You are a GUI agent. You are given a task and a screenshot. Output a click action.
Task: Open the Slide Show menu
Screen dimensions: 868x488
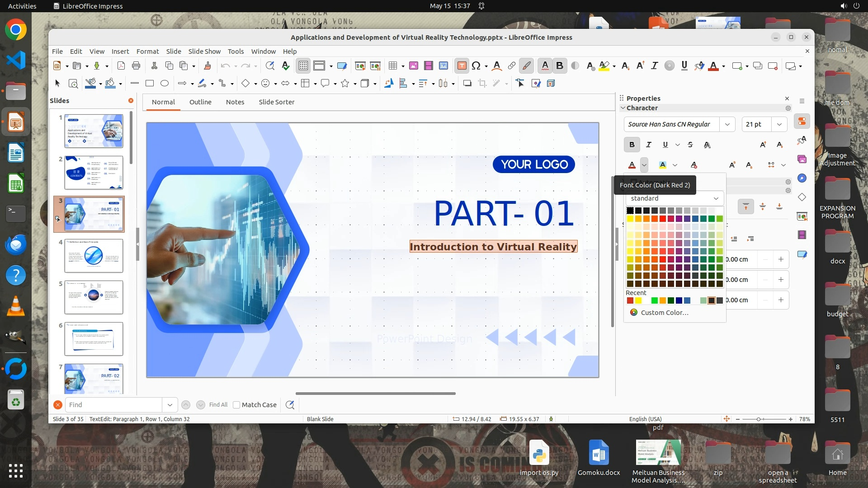pyautogui.click(x=204, y=52)
